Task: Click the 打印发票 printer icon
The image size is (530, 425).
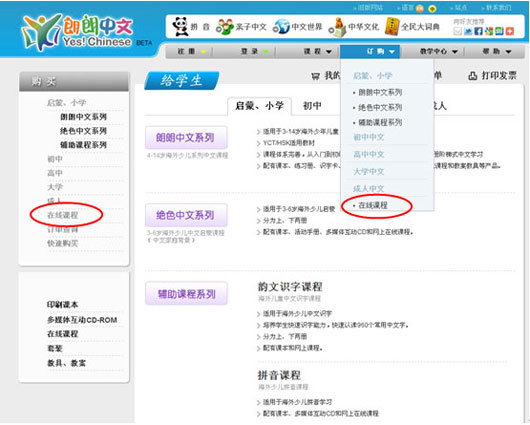Action: (473, 76)
